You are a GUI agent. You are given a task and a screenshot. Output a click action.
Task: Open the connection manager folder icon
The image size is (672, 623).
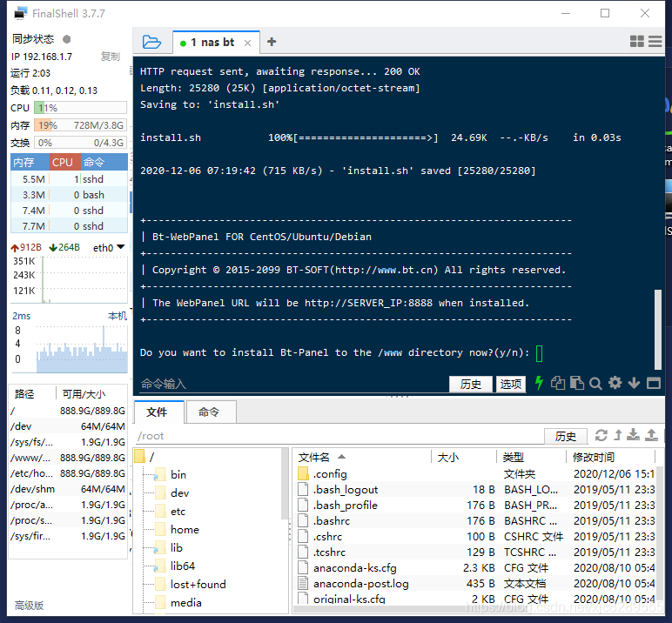151,42
